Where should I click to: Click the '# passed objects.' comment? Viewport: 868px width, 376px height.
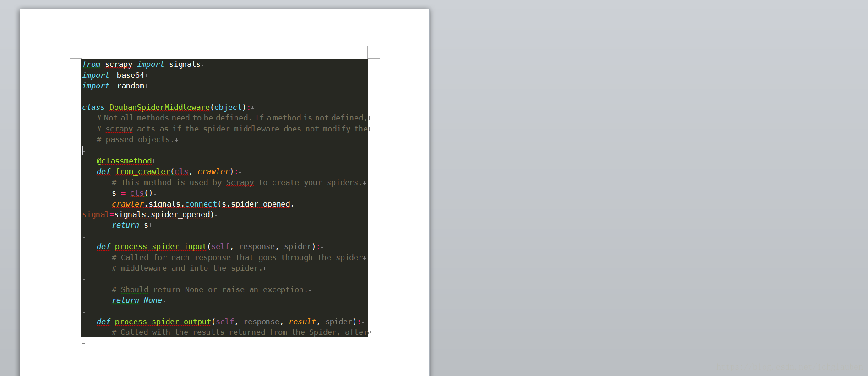(136, 140)
